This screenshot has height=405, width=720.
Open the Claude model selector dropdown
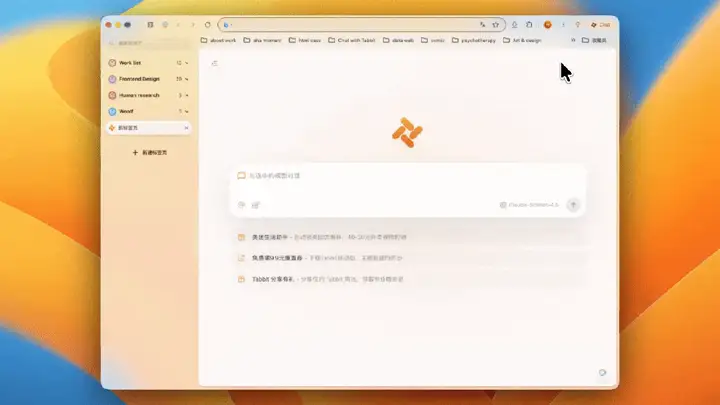coord(529,205)
